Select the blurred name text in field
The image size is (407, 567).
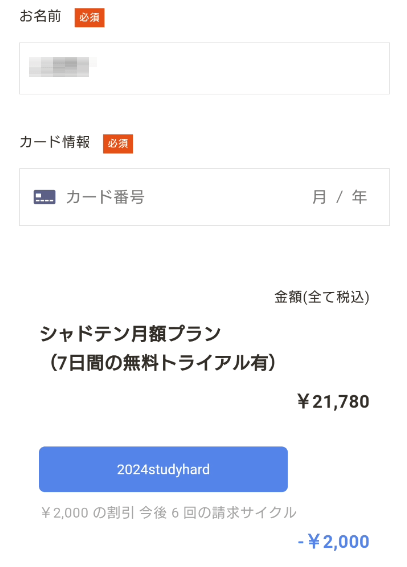(x=62, y=67)
